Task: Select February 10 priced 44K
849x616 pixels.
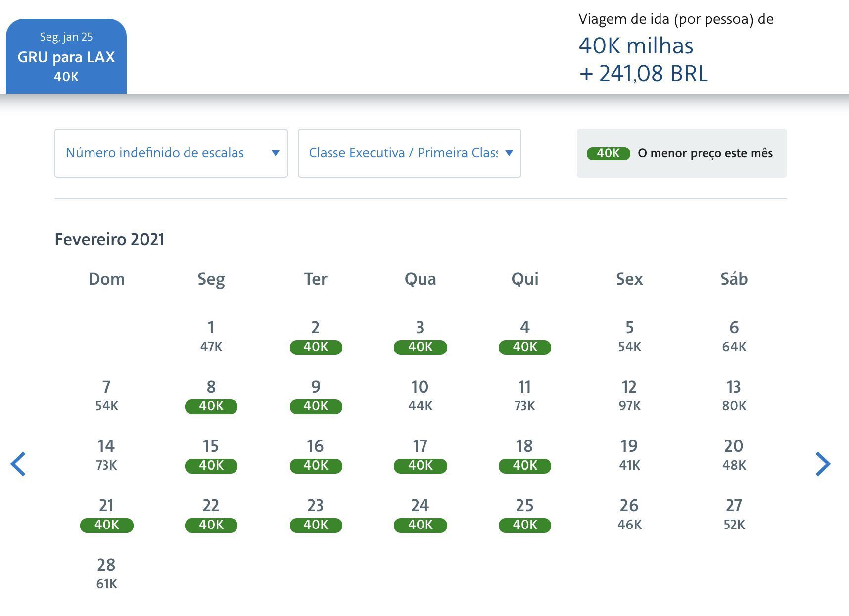Action: pos(421,396)
